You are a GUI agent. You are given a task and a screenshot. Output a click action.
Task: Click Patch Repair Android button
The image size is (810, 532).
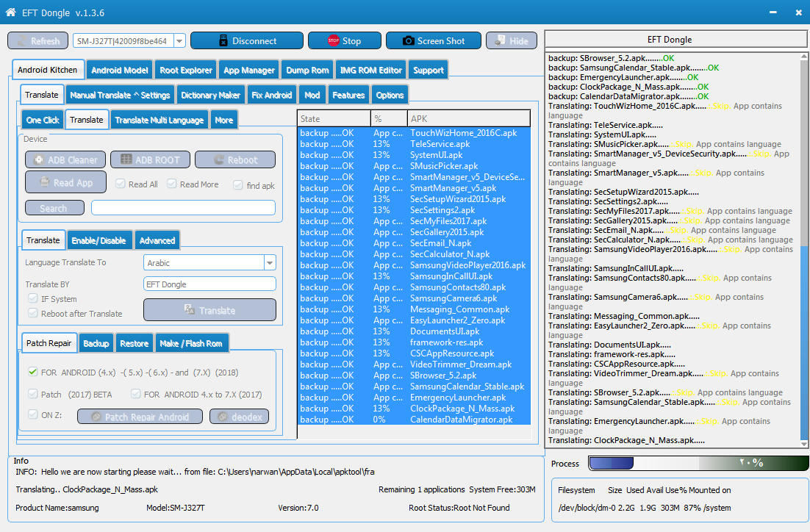click(140, 417)
